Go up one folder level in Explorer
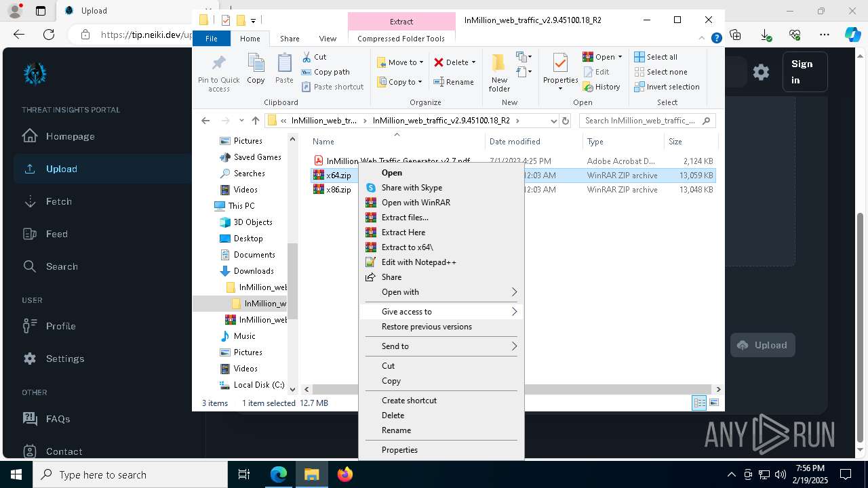Image resolution: width=868 pixels, height=488 pixels. click(255, 121)
